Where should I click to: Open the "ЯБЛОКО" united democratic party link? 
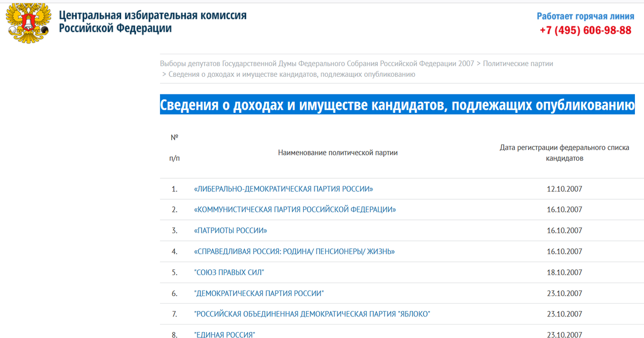(x=312, y=314)
